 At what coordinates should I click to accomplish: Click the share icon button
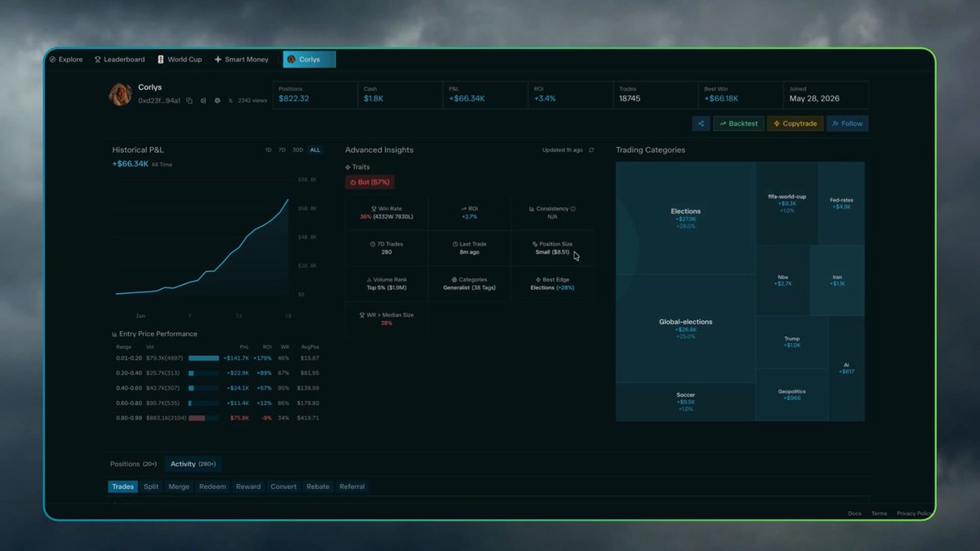pos(701,123)
